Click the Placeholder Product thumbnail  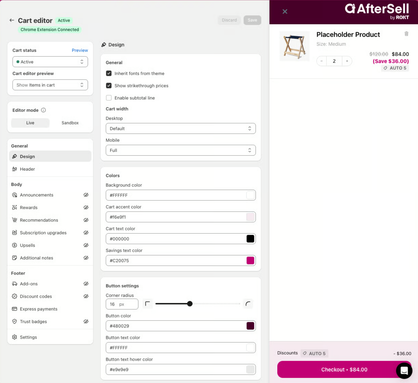294,46
